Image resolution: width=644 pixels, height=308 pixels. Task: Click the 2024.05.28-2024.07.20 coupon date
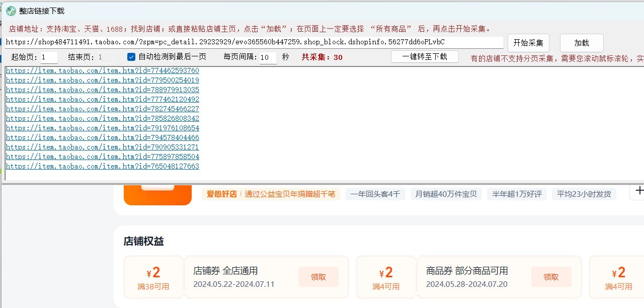click(x=467, y=284)
